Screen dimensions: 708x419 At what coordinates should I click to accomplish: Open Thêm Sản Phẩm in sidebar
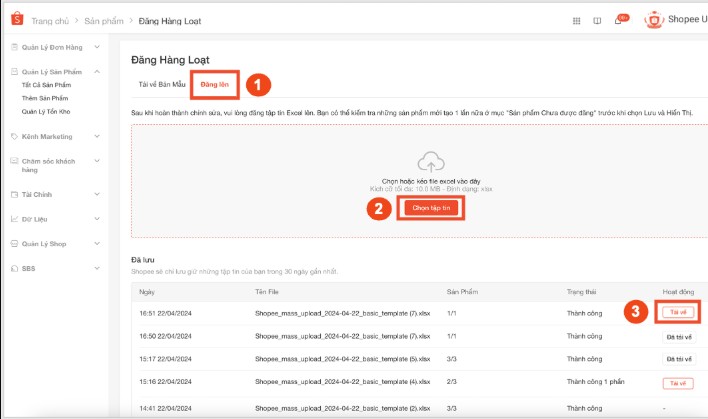45,98
